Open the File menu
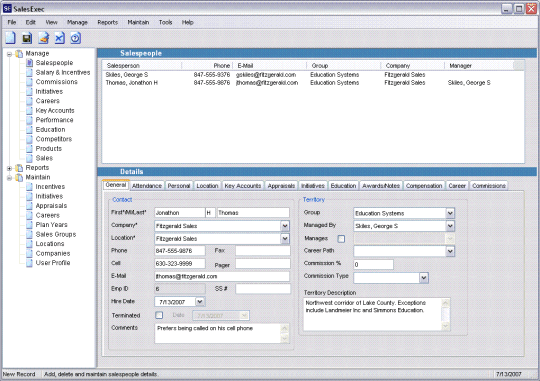This screenshot has height=381, width=540. pyautogui.click(x=12, y=22)
